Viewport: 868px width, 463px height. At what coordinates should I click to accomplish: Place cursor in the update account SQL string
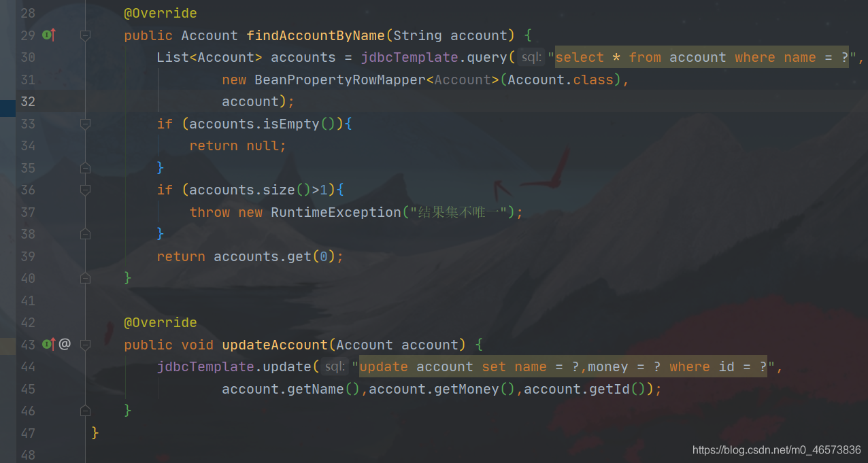point(563,367)
